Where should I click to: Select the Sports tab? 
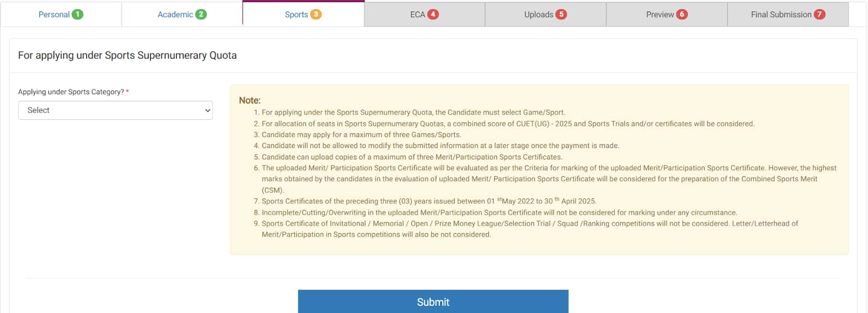click(x=303, y=15)
